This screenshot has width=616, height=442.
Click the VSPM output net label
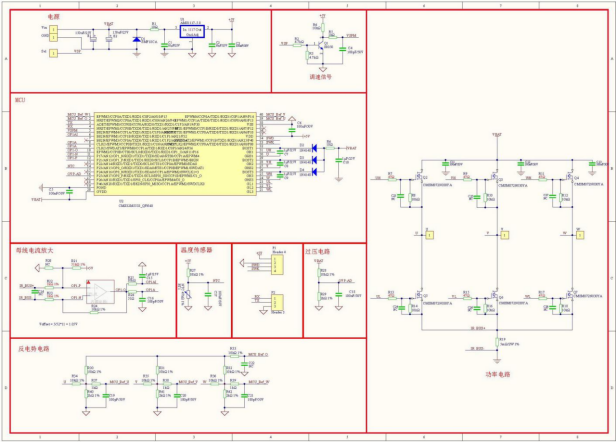point(351,35)
